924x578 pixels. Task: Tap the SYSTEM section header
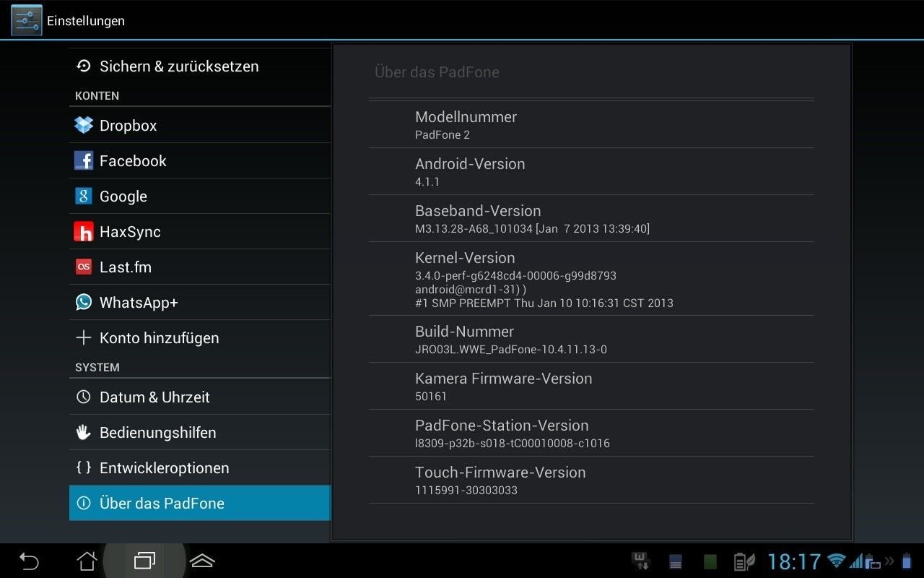click(x=97, y=367)
